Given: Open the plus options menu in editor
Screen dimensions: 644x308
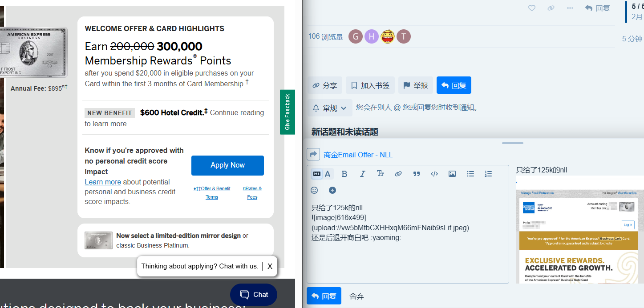Looking at the screenshot, I should click(332, 190).
